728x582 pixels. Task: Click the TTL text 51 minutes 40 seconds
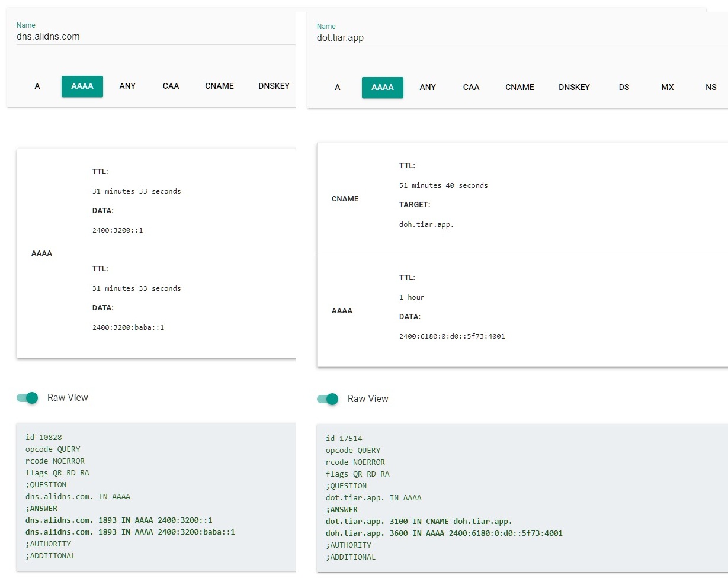pos(443,185)
